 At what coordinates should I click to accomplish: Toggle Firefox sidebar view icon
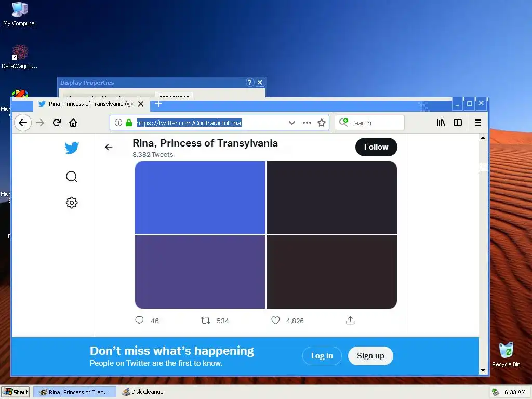[458, 123]
